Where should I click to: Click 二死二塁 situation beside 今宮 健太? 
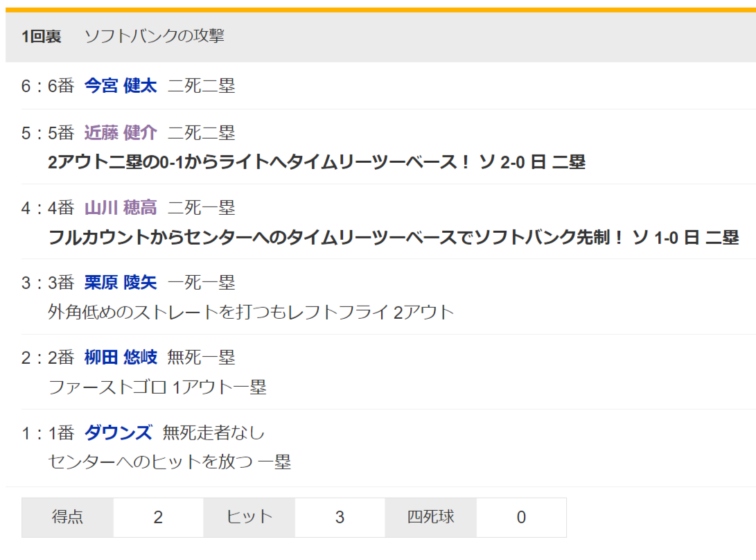tap(201, 86)
